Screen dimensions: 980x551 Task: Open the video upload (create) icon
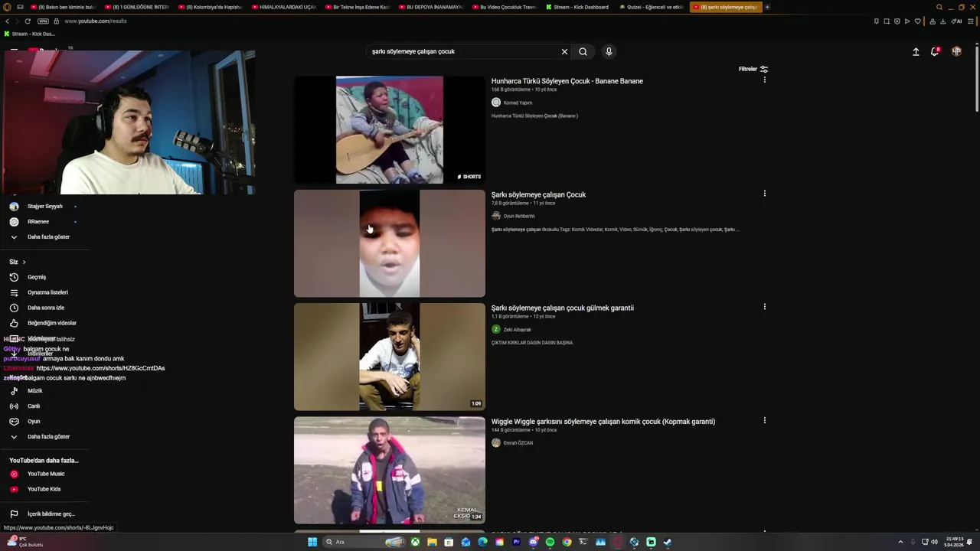916,51
